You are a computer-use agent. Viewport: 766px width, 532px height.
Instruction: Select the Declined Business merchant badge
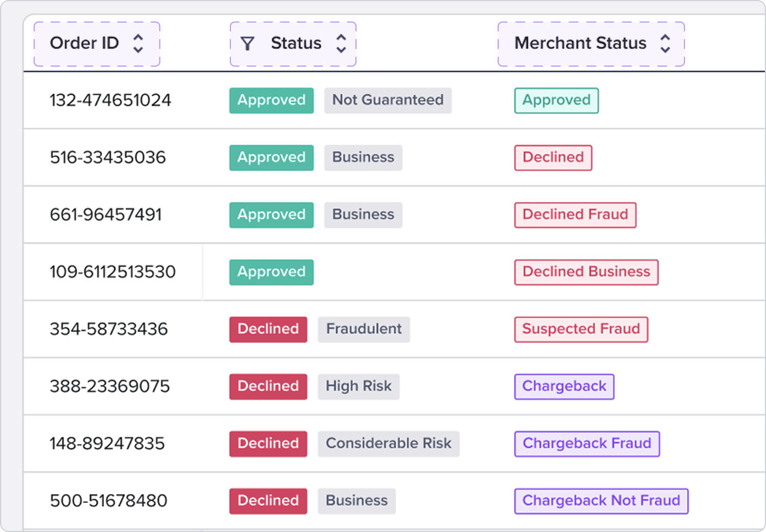click(586, 272)
